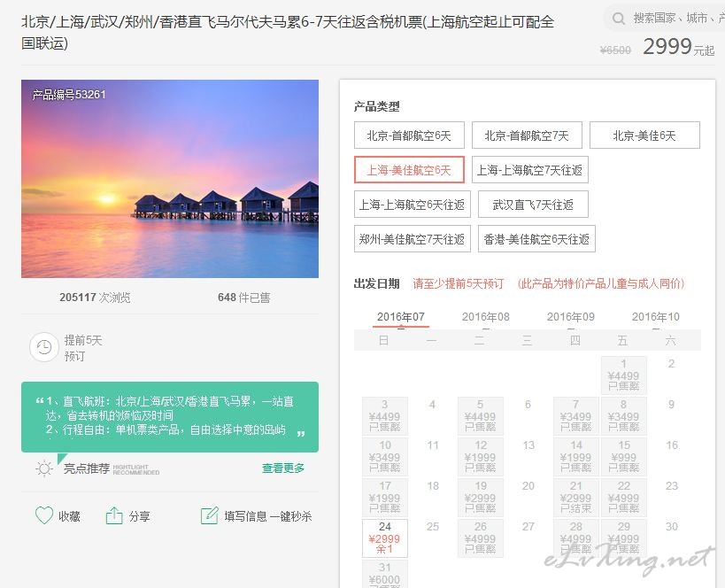725x588 pixels.
Task: Click the clock icon beside 提前5天预订
Action: [x=44, y=347]
